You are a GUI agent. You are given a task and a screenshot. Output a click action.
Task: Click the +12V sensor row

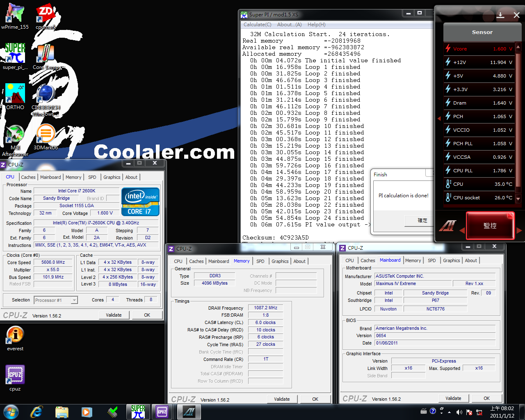479,62
